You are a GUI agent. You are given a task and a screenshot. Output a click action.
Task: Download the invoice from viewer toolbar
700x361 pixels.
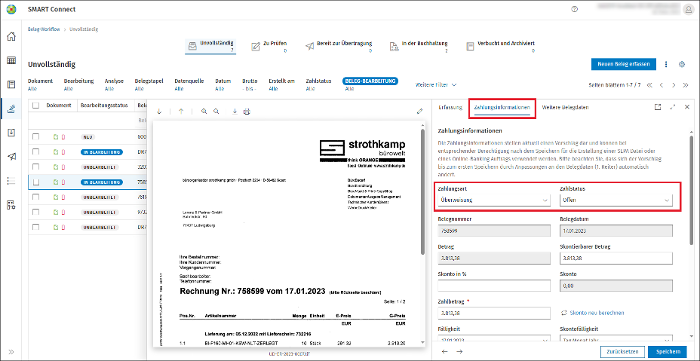(x=235, y=112)
